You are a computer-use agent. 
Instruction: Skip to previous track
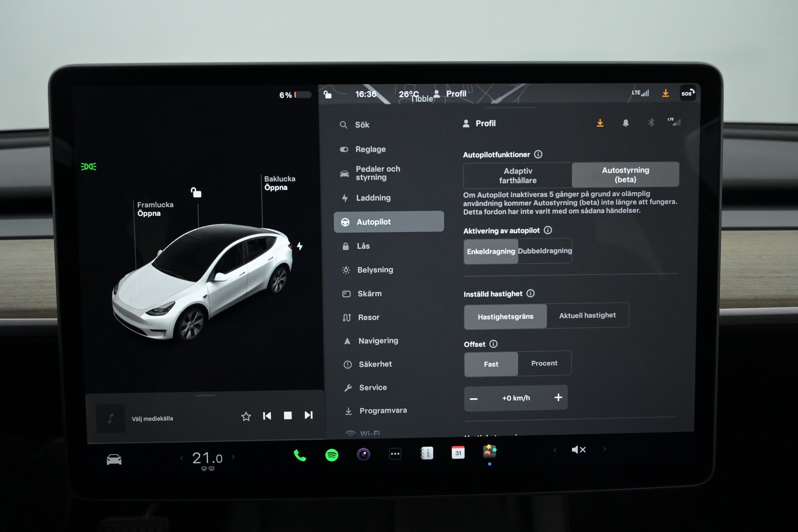[x=267, y=416]
